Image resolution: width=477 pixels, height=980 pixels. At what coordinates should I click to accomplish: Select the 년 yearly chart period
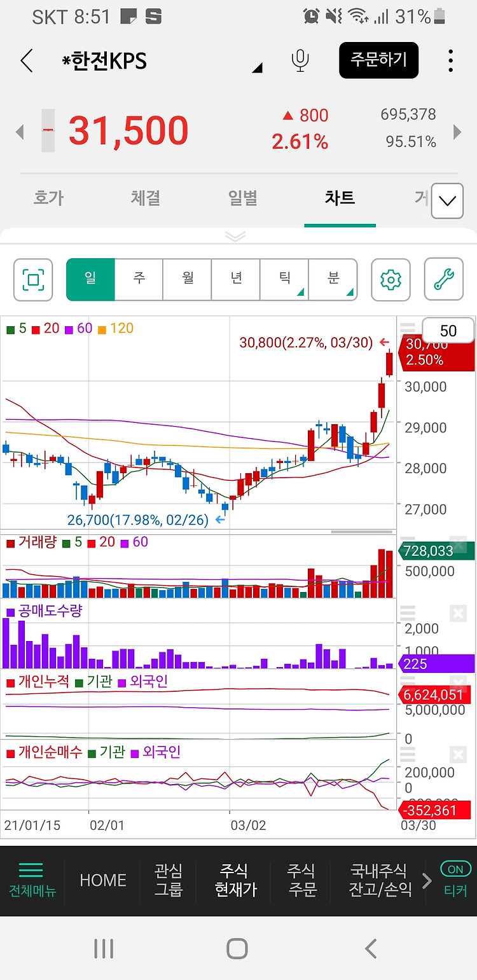pyautogui.click(x=235, y=279)
